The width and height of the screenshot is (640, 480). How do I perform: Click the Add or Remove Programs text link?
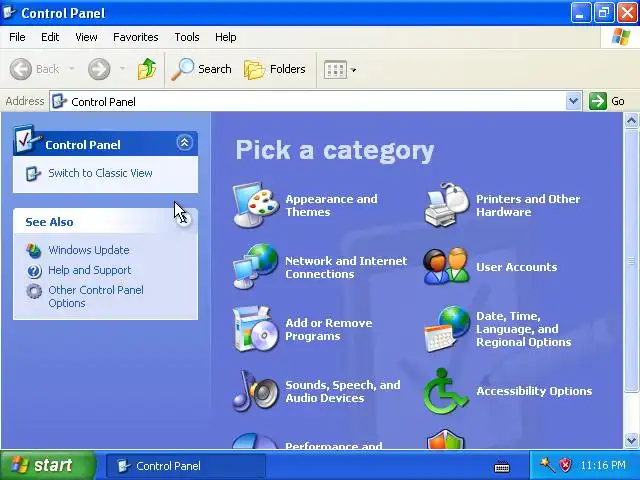pyautogui.click(x=329, y=329)
